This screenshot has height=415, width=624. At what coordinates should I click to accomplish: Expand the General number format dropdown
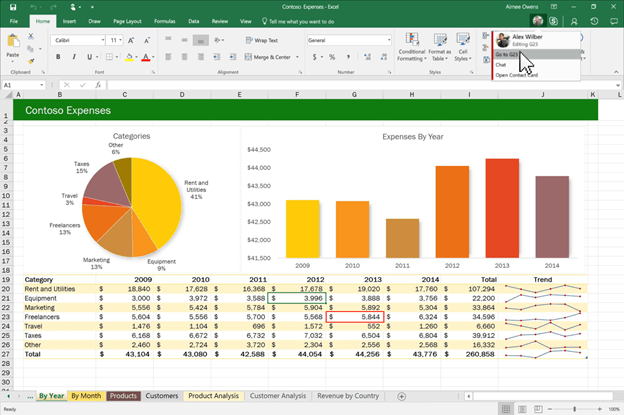pos(387,40)
